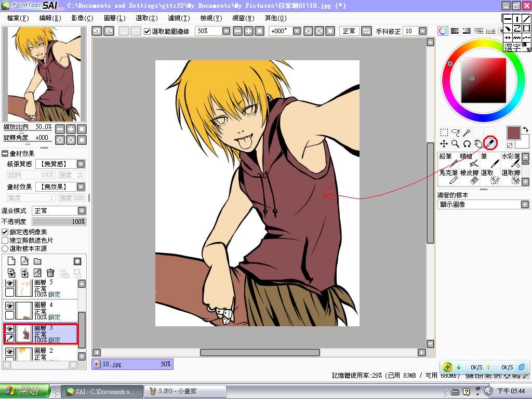Create a new normal layer
Viewport: 532px width, 399px height.
11,261
